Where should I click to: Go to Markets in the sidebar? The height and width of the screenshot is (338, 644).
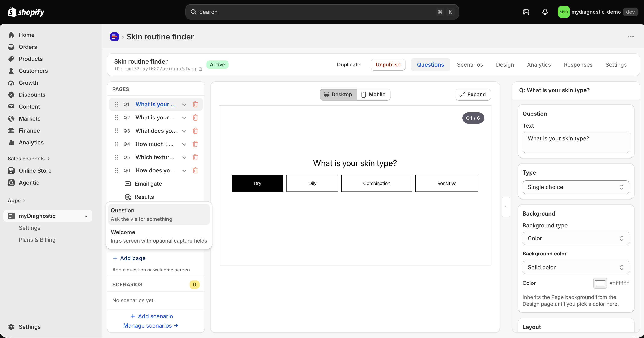point(29,119)
